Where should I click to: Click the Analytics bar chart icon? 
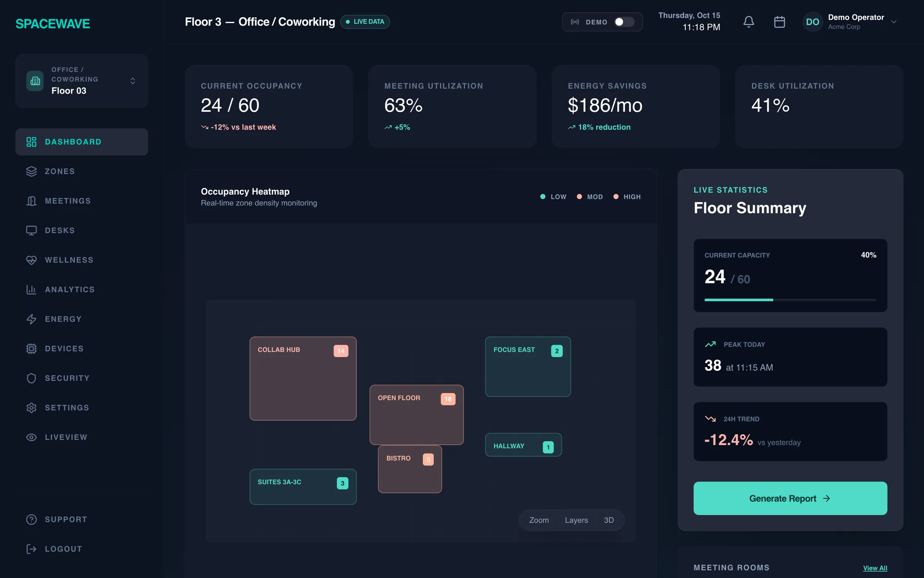point(31,289)
